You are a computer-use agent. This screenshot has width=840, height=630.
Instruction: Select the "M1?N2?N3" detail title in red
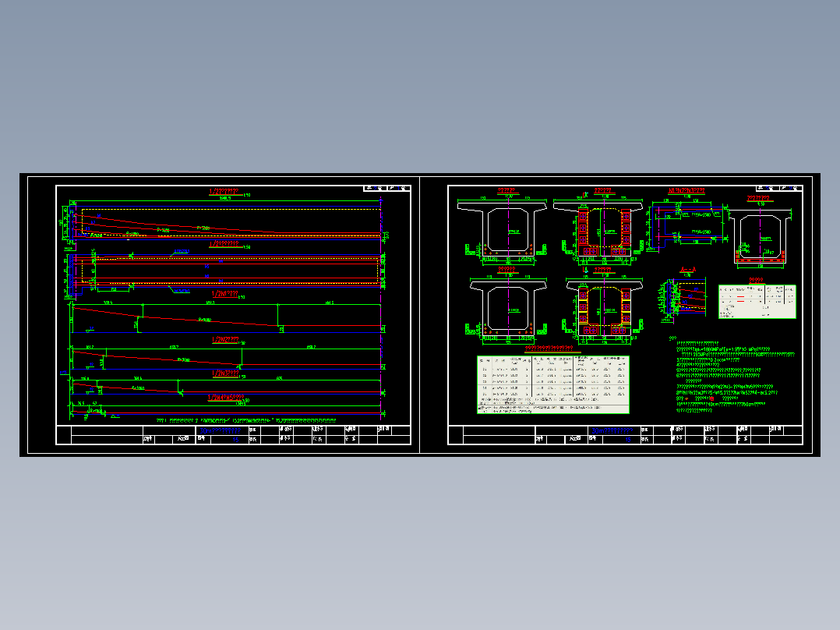(x=686, y=191)
